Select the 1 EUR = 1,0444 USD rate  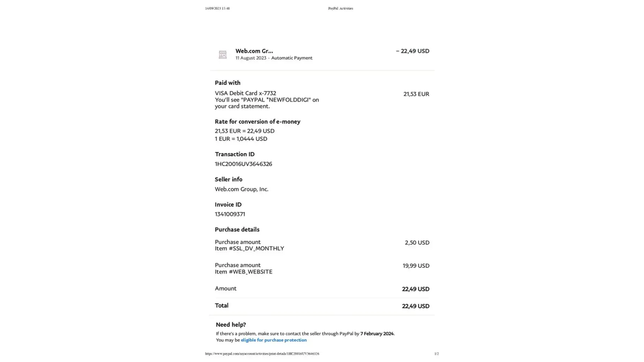[241, 139]
